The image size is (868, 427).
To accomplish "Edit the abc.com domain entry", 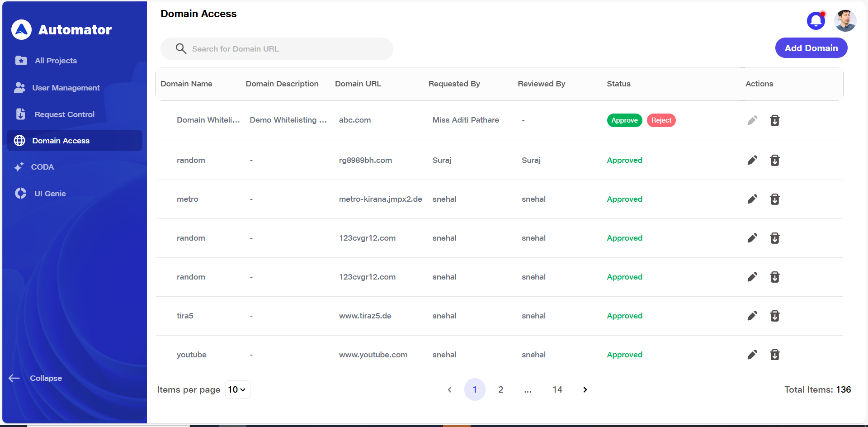I will point(752,120).
